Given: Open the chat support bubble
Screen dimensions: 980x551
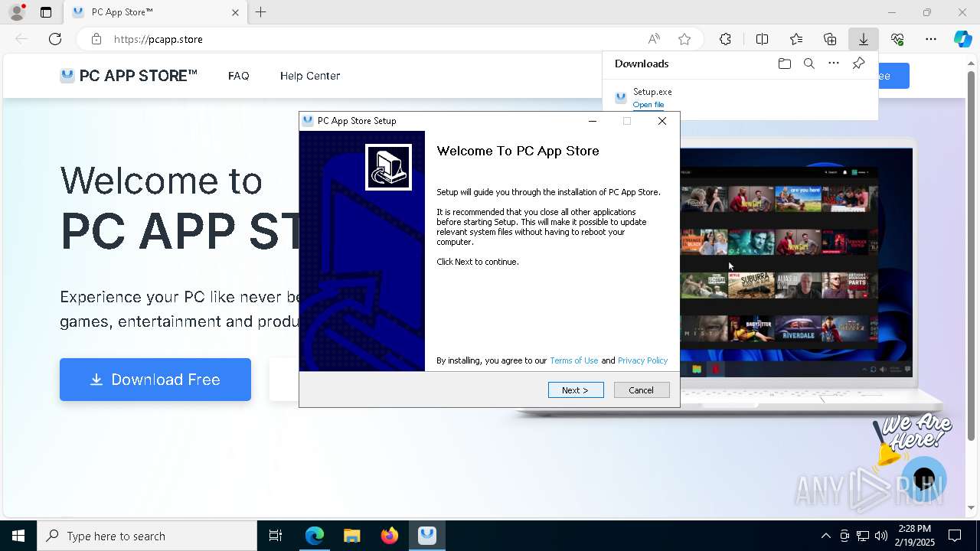Looking at the screenshot, I should click(x=924, y=480).
